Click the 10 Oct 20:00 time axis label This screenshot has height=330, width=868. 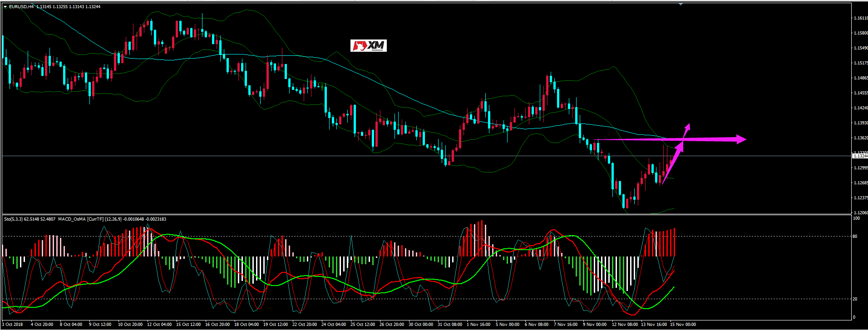[x=130, y=325]
